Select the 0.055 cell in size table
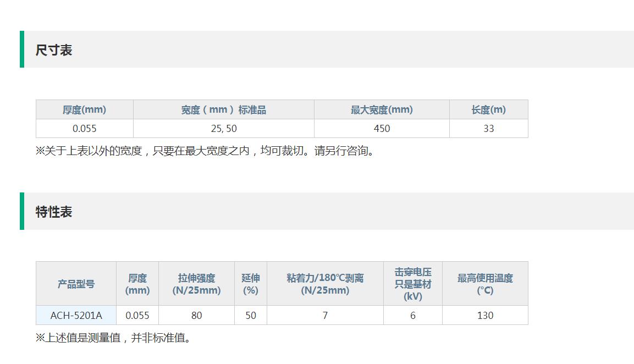 pyautogui.click(x=85, y=129)
